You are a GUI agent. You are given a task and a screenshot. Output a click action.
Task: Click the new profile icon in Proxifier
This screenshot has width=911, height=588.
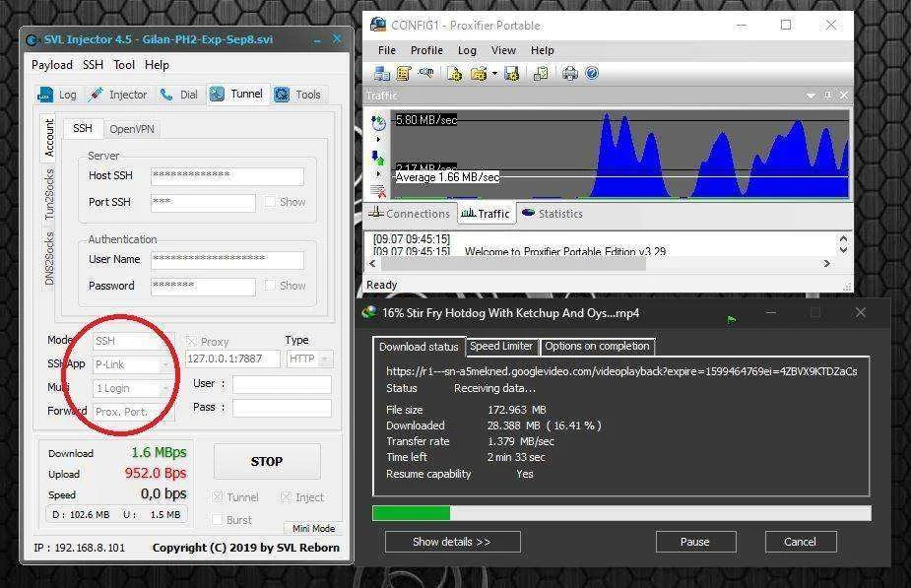[454, 74]
